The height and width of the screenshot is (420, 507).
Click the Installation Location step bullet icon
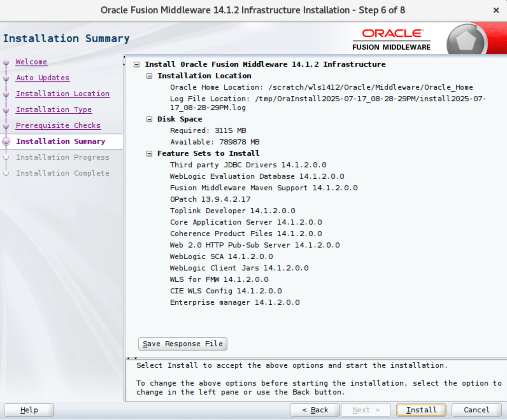(x=6, y=94)
